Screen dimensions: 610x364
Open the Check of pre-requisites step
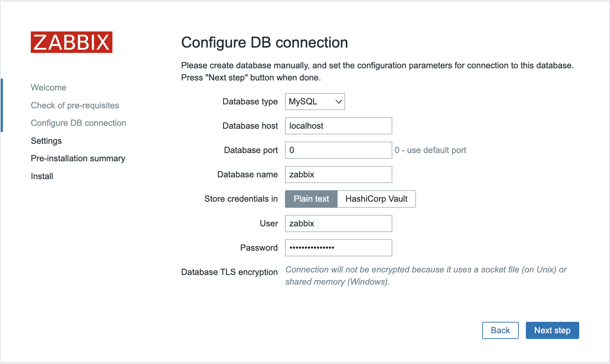click(75, 105)
